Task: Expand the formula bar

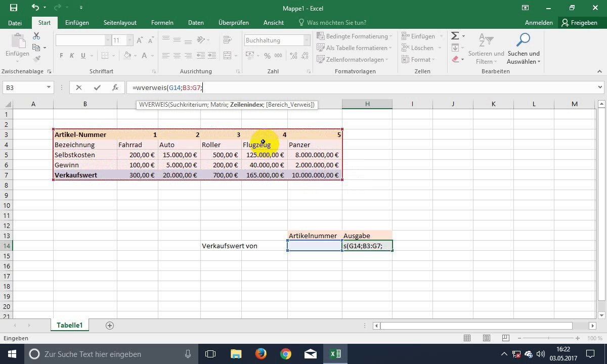Action: point(600,87)
